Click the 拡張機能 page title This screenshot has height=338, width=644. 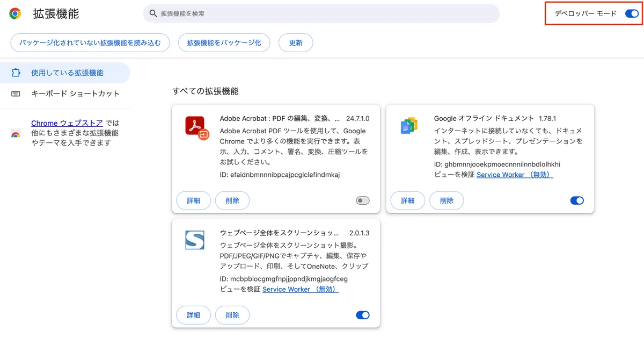tap(56, 14)
